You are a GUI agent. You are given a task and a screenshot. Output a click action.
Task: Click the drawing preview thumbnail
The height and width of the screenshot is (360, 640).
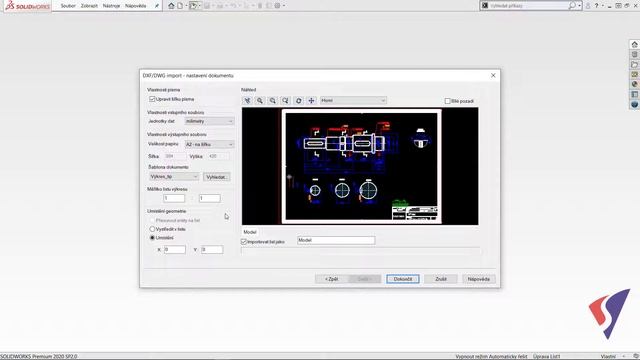(360, 166)
